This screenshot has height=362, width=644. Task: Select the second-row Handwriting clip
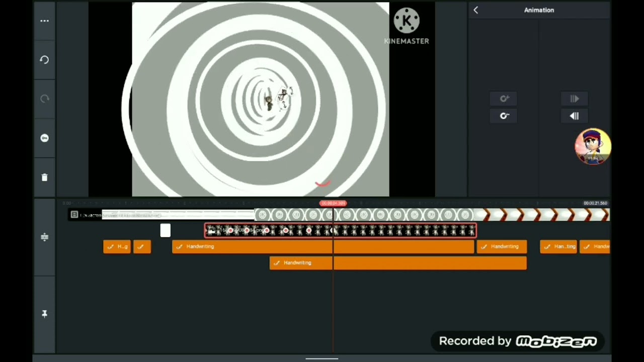click(x=398, y=262)
